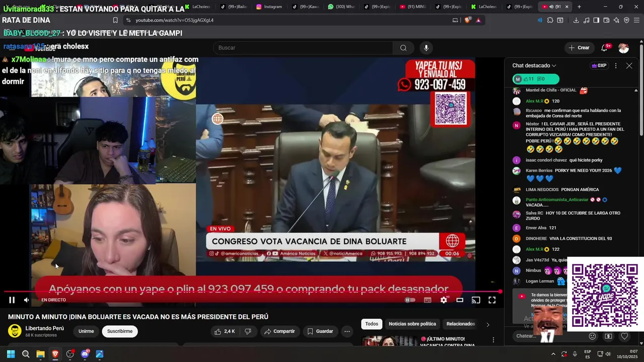The image size is (644, 362).
Task: Open chat options three-dot menu
Action: (616, 66)
